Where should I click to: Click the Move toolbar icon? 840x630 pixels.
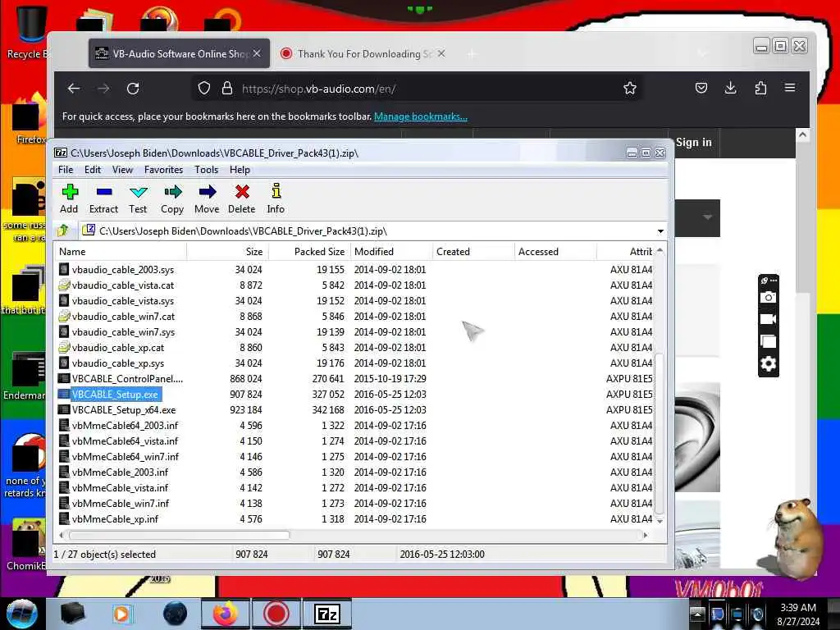tap(207, 199)
